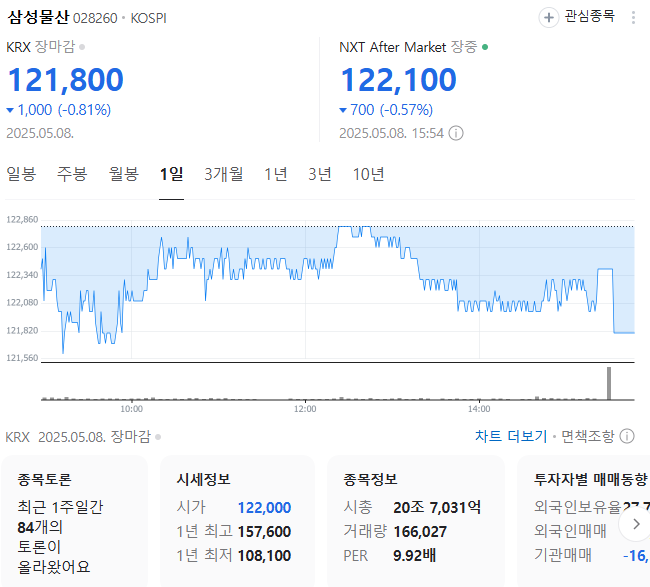
Task: Click the 외국인매매 row label
Action: [570, 531]
